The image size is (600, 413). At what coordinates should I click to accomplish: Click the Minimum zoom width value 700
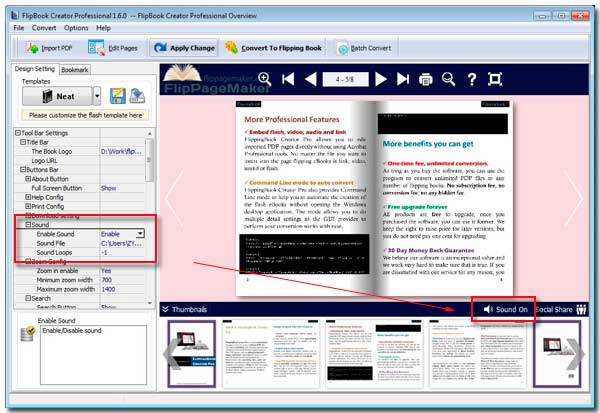(x=107, y=280)
